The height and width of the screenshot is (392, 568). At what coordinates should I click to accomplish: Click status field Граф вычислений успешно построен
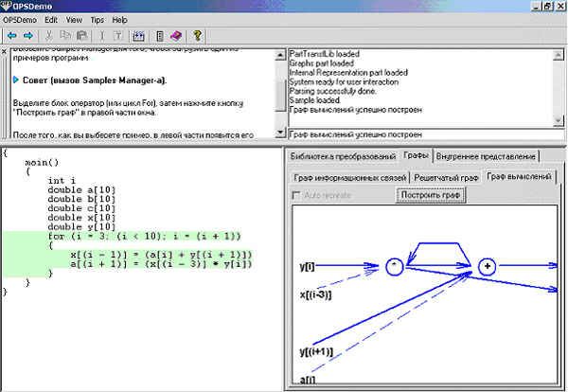click(x=426, y=134)
